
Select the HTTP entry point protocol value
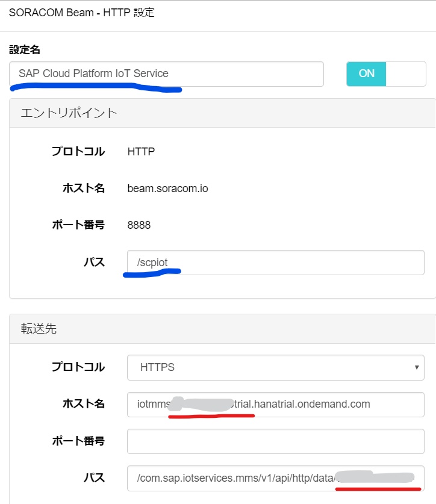pyautogui.click(x=141, y=151)
